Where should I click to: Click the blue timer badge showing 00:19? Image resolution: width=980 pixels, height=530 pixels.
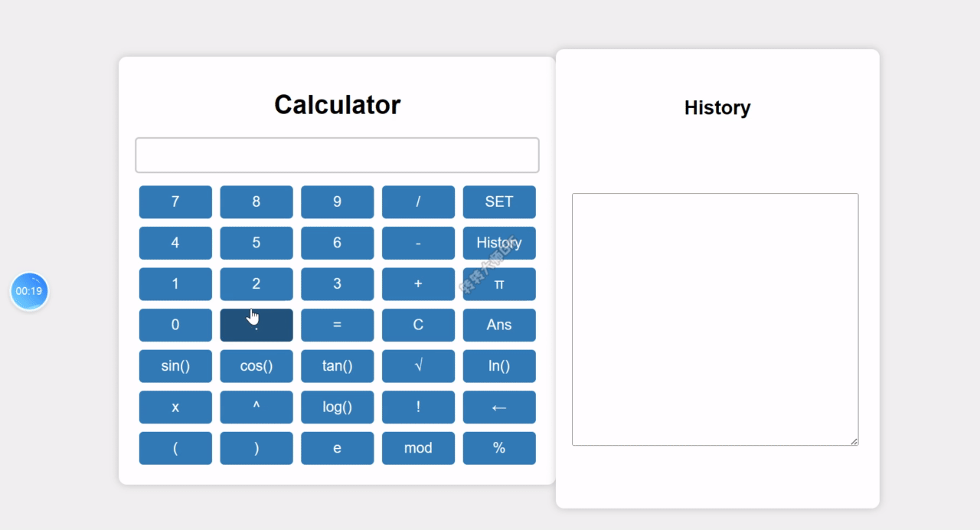(29, 291)
